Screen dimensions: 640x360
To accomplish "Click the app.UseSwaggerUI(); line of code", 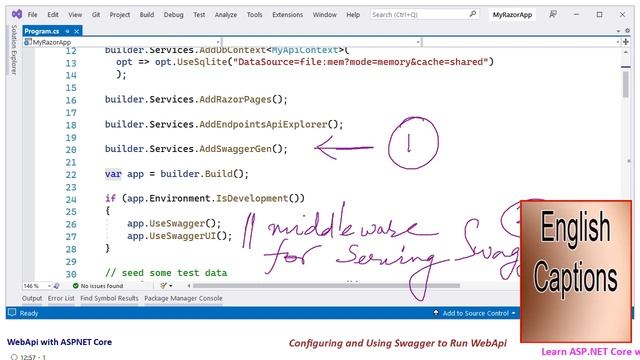I will point(180,236).
